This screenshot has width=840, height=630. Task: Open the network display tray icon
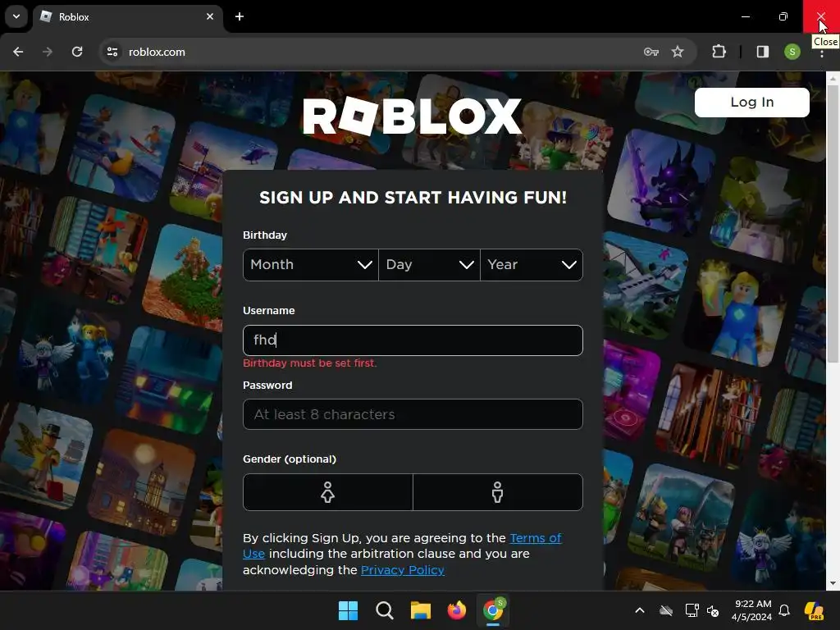click(692, 610)
